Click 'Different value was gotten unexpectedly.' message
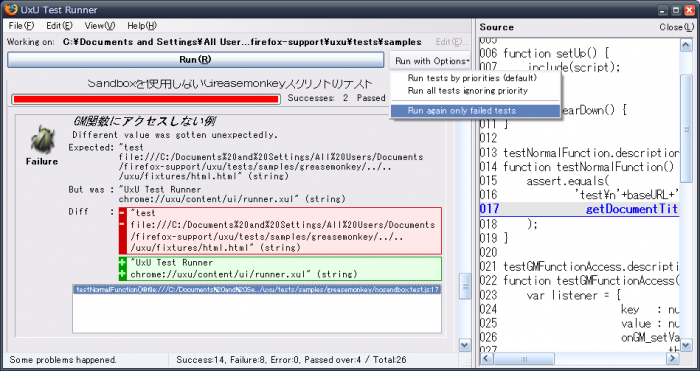The image size is (700, 371). (x=175, y=135)
